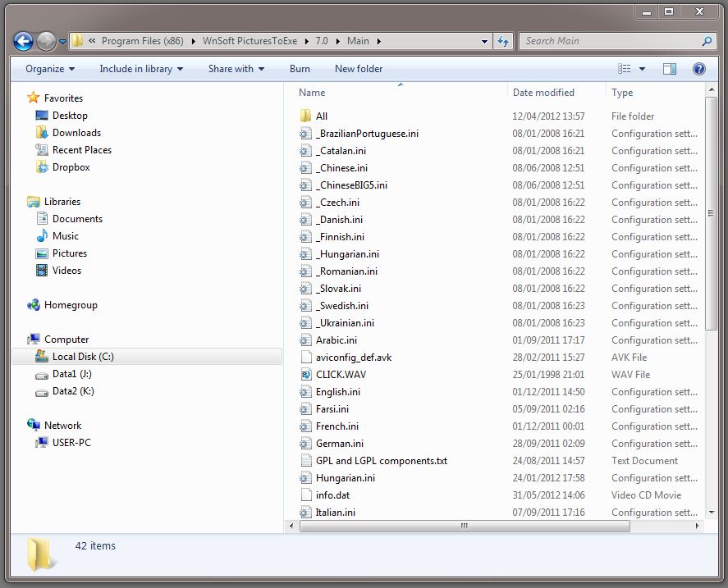The height and width of the screenshot is (588, 728).
Task: Select Libraries node
Action: coord(62,202)
